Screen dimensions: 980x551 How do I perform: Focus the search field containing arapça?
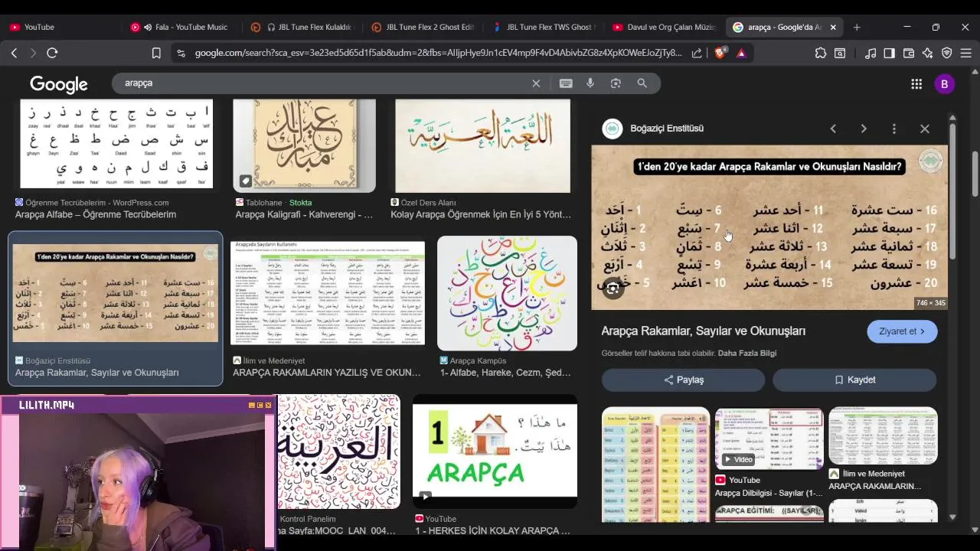pyautogui.click(x=322, y=83)
